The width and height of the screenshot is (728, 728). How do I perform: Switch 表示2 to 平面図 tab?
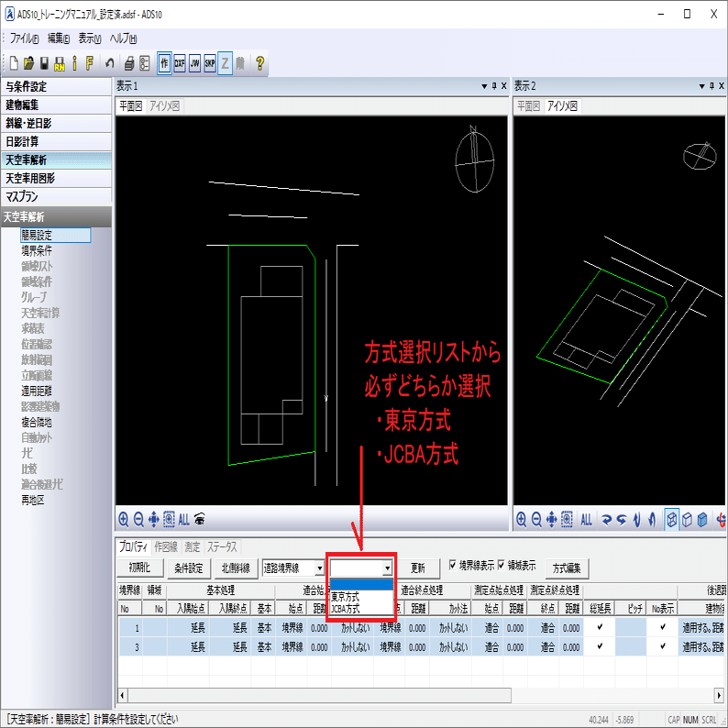click(x=528, y=106)
